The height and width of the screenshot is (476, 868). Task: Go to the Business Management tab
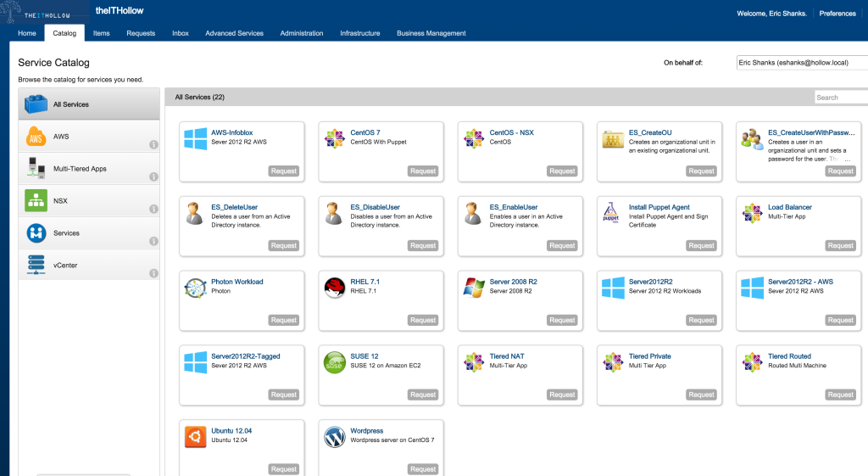click(431, 33)
